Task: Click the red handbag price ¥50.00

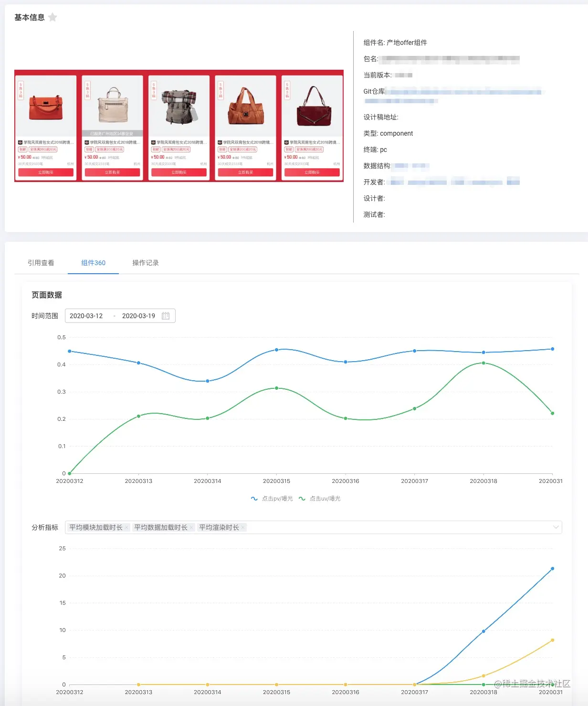Action: pyautogui.click(x=25, y=157)
